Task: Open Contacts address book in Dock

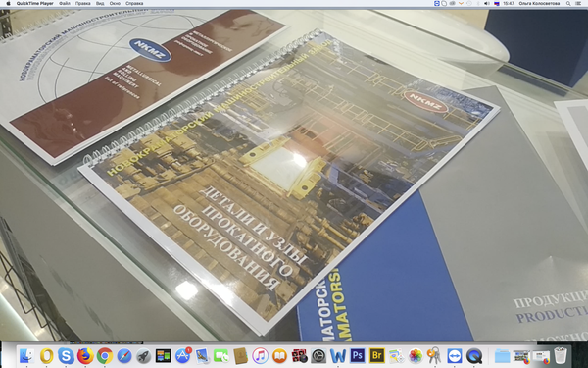Action: point(241,355)
